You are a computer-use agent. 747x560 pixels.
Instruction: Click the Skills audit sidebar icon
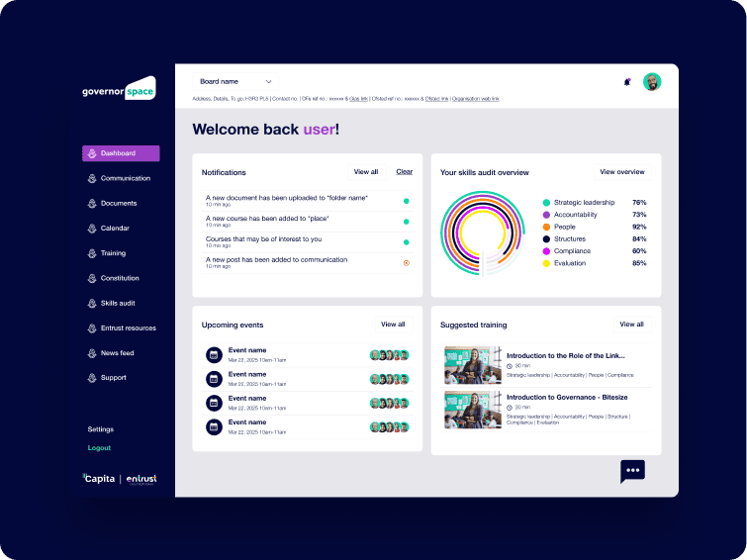pos(92,303)
